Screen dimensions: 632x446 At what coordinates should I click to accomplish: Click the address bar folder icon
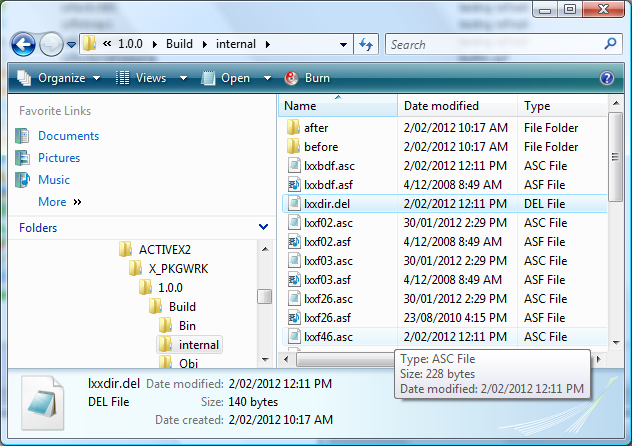(x=89, y=44)
